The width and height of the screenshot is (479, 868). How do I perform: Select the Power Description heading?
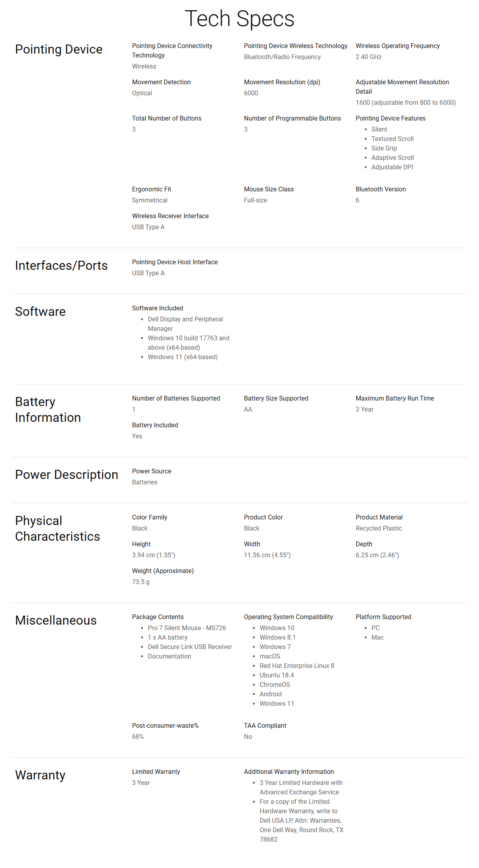pos(67,475)
